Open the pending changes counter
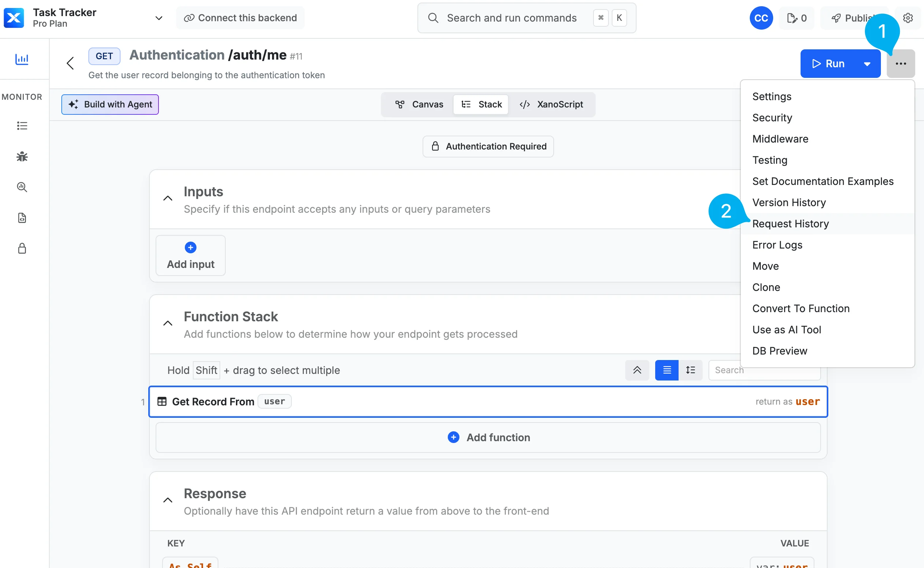924x568 pixels. click(797, 18)
